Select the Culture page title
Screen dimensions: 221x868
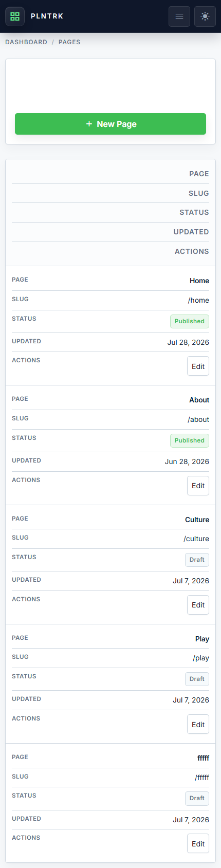[197, 520]
